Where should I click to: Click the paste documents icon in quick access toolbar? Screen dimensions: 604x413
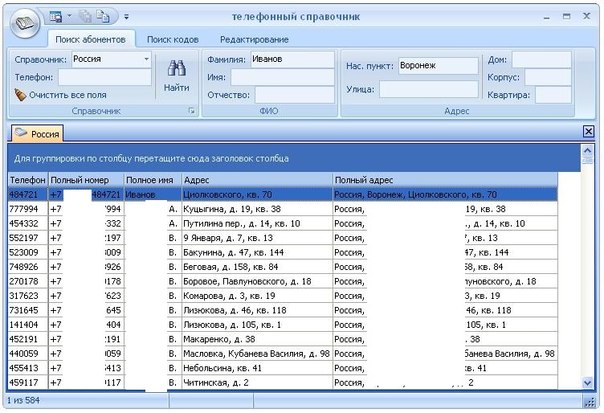(103, 16)
